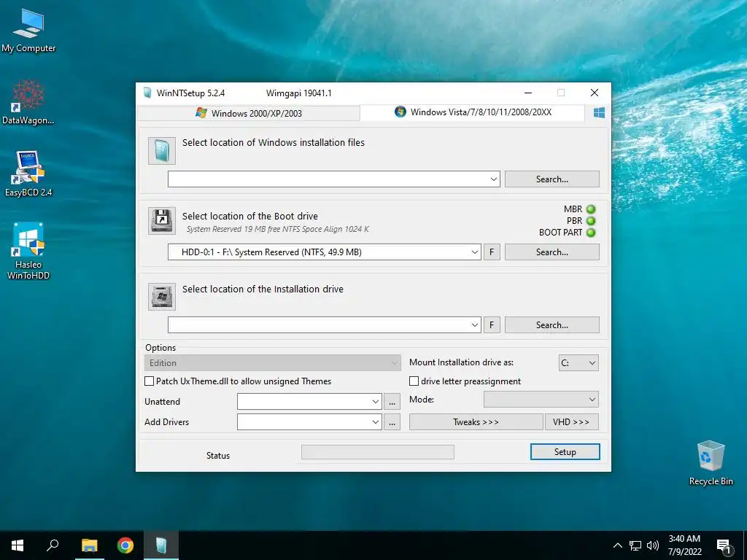This screenshot has height=560, width=747.
Task: Expand the Add Drivers dropdown
Action: point(376,422)
